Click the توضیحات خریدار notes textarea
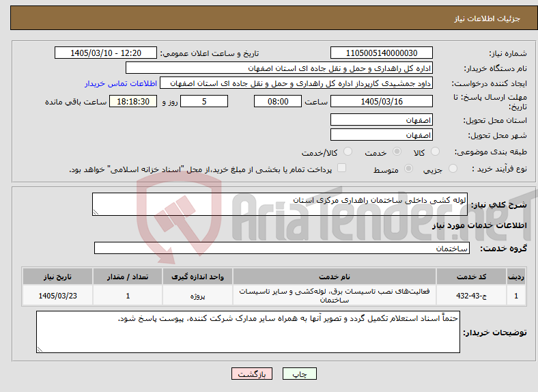This screenshot has height=392, width=538. point(248,332)
